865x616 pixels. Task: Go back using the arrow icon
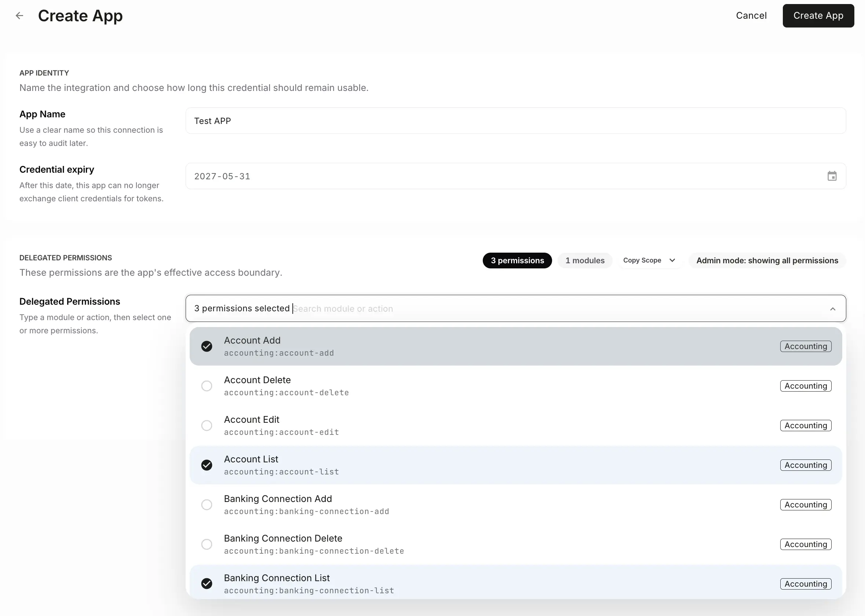(19, 15)
